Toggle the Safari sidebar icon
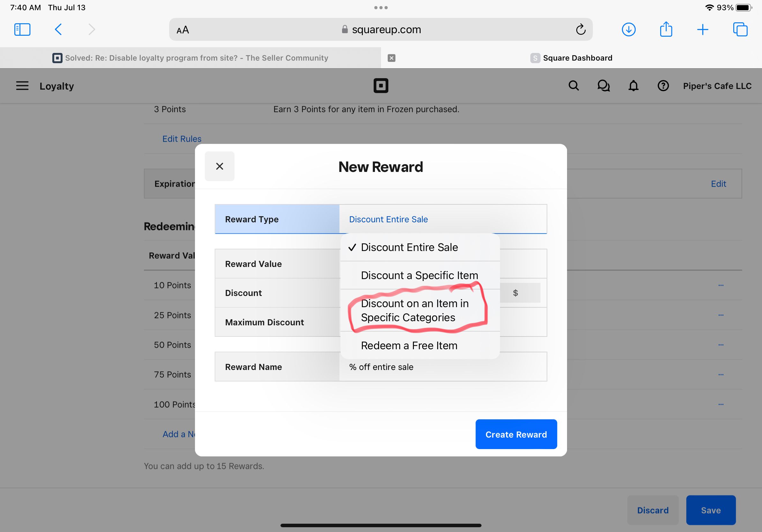 (22, 30)
